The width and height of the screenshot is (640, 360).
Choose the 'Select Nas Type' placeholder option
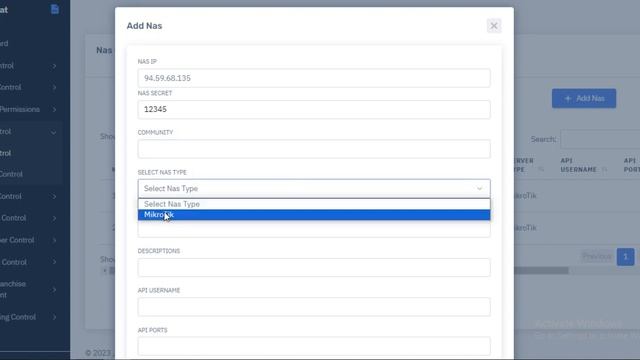click(x=314, y=204)
